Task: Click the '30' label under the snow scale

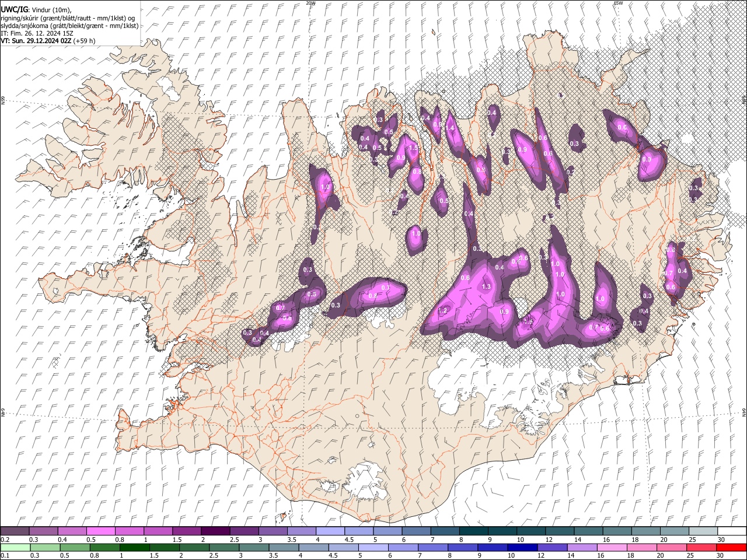Action: point(721,540)
